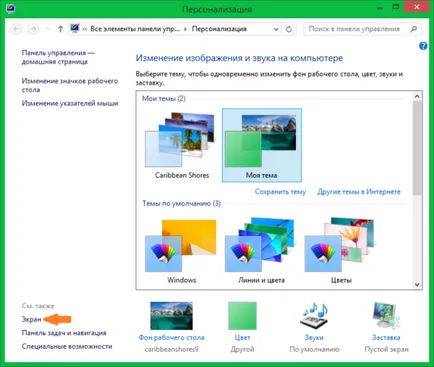Click Все элементы панели управления breadcrumb
434x367 pixels.
[135, 29]
